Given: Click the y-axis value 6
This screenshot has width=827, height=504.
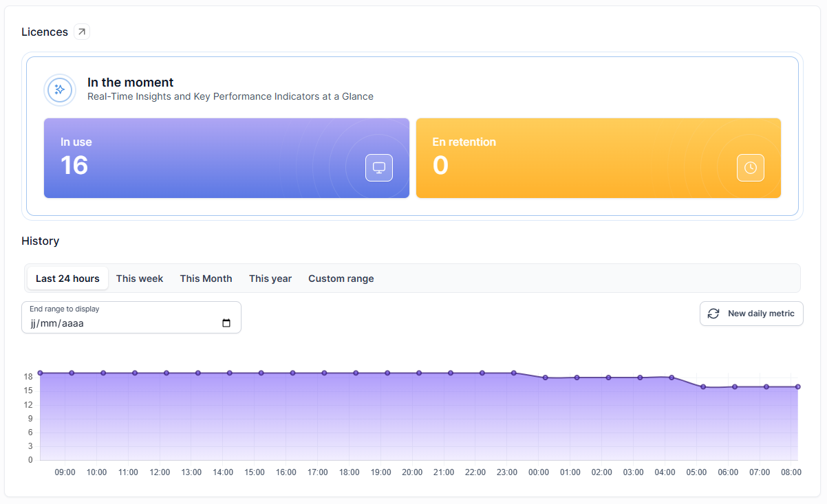Looking at the screenshot, I should pyautogui.click(x=30, y=432).
